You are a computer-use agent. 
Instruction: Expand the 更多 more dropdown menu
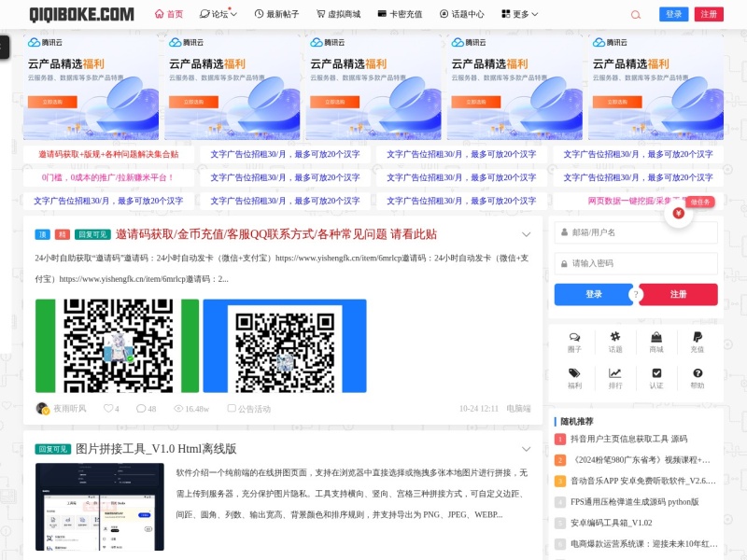(520, 14)
